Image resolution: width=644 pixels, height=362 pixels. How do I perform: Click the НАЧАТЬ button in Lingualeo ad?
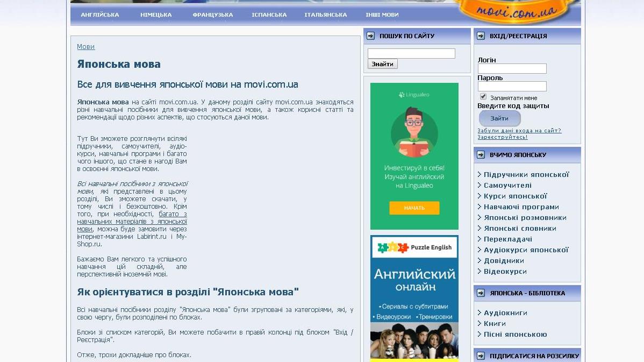point(414,208)
